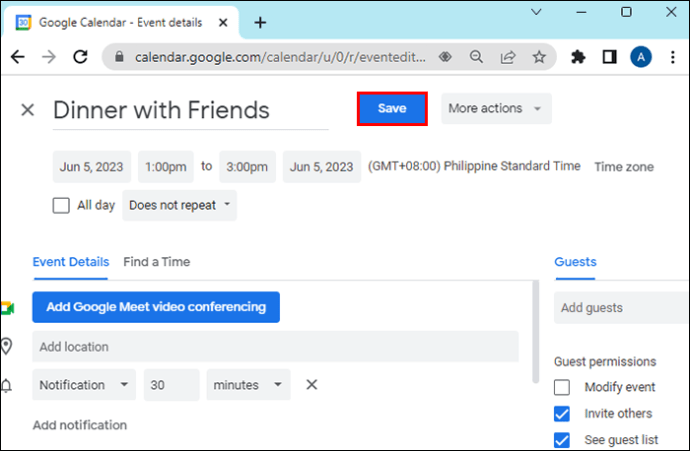690x451 pixels.
Task: Click the browser back arrow
Action: [17, 57]
